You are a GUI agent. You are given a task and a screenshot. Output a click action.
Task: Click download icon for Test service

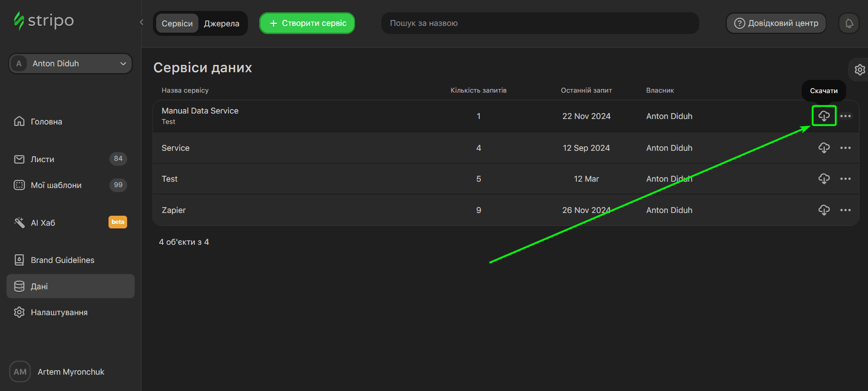click(x=824, y=178)
